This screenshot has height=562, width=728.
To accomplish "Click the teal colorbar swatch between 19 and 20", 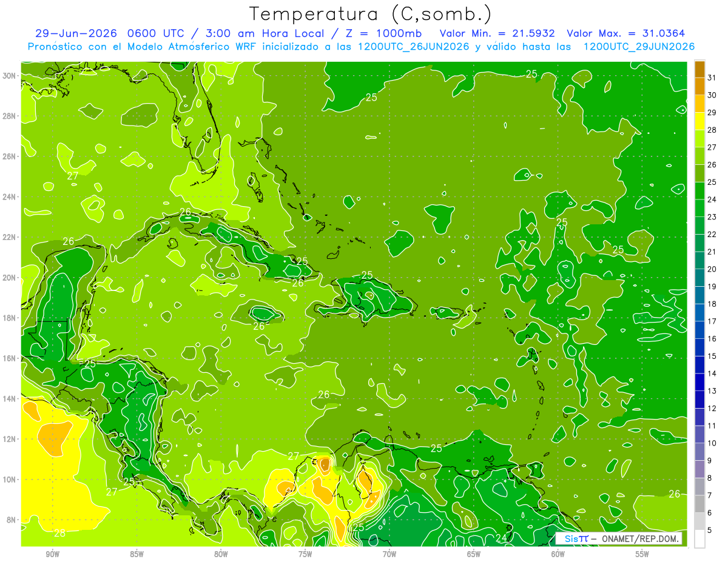I will coord(699,278).
